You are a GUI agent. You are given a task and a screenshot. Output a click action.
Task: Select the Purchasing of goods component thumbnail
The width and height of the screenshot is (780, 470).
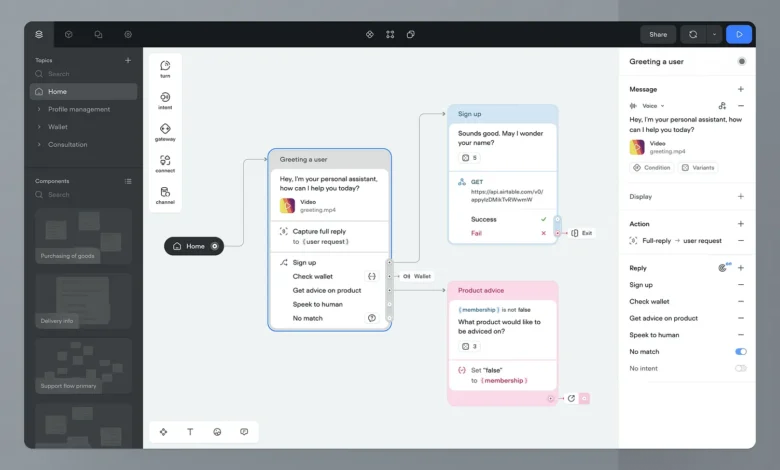tap(83, 237)
